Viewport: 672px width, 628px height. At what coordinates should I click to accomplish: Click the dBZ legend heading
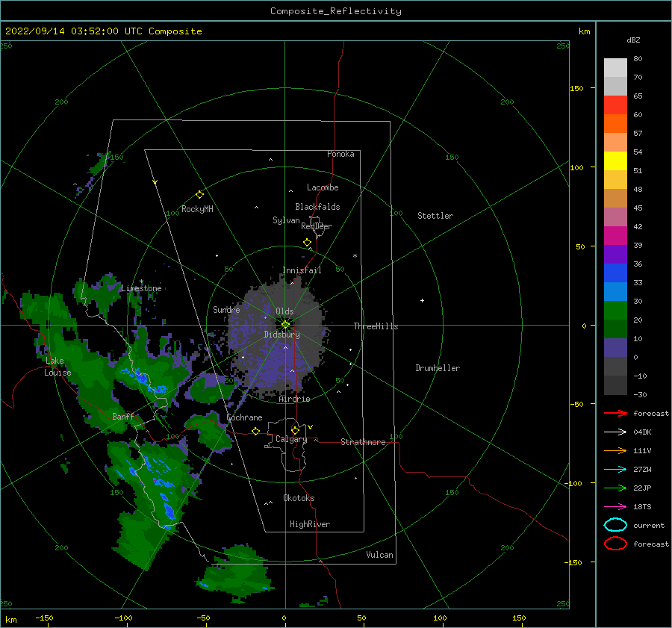[633, 40]
